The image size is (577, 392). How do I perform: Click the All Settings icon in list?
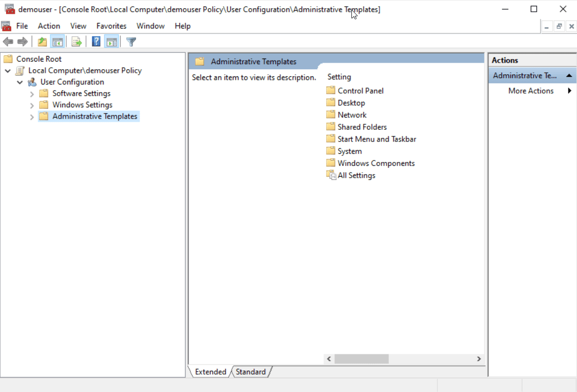(x=331, y=175)
